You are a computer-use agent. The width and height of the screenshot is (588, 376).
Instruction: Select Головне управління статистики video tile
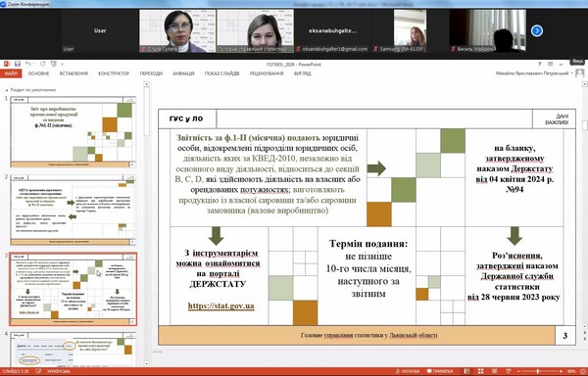tap(256, 30)
